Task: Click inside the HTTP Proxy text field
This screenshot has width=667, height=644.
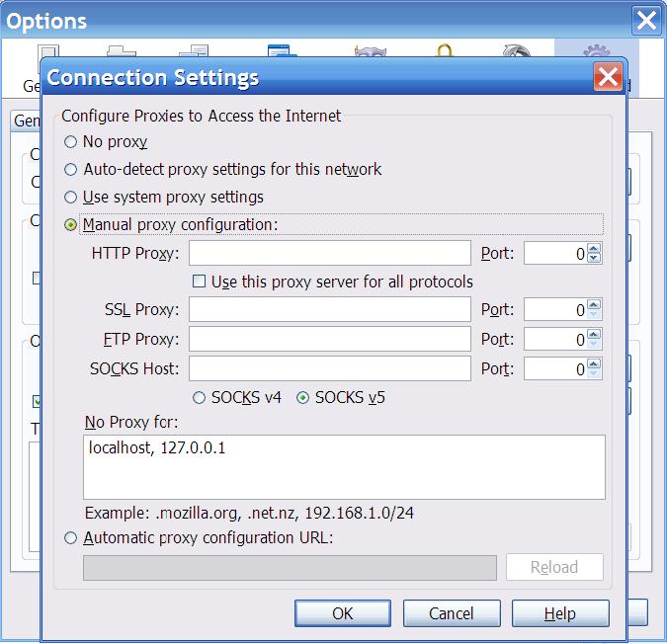Action: (330, 253)
